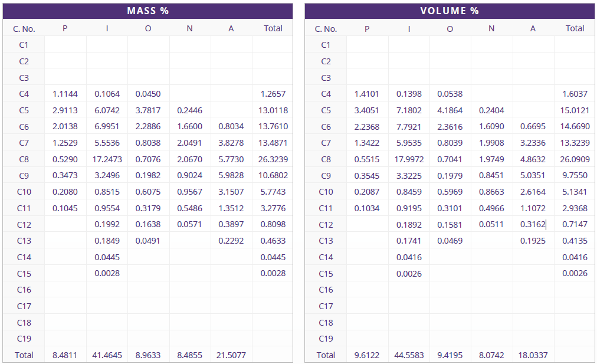The height and width of the screenshot is (364, 597).
Task: Click the Total column header in Volume table
Action: [x=575, y=28]
